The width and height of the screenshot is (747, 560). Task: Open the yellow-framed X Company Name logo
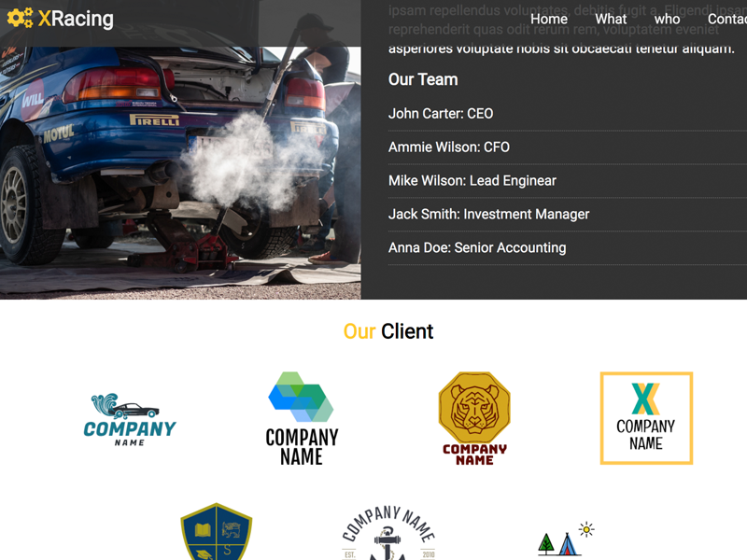(x=646, y=418)
